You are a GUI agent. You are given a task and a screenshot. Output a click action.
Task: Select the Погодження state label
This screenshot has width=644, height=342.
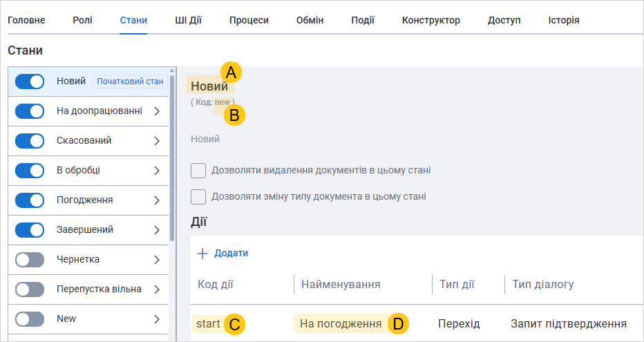coord(84,200)
